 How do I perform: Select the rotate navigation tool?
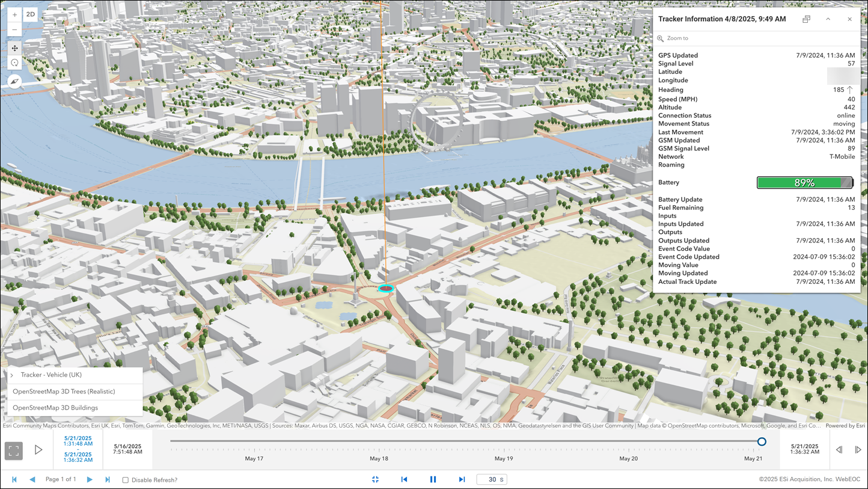click(x=14, y=63)
